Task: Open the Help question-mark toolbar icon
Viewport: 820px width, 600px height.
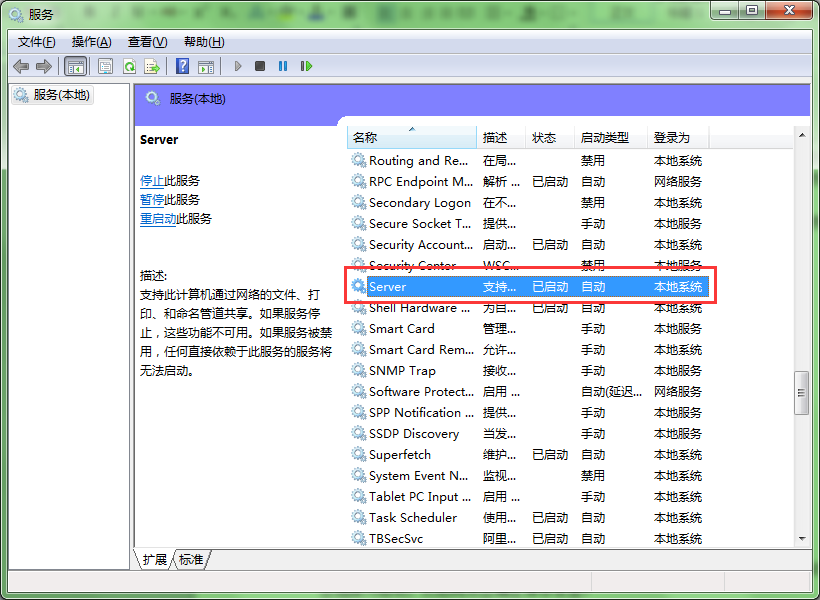Action: (x=183, y=66)
